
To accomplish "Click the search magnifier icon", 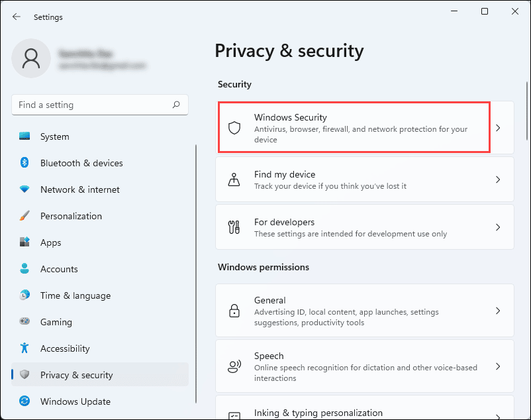I will tap(176, 105).
